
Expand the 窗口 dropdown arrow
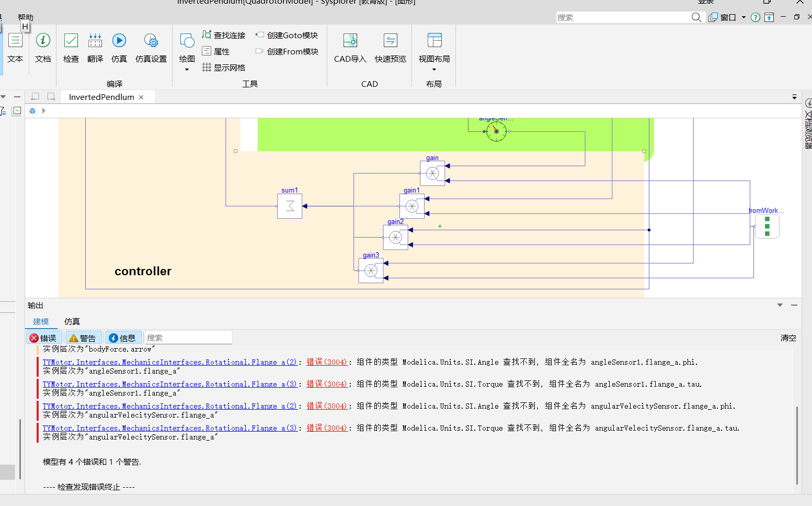744,17
